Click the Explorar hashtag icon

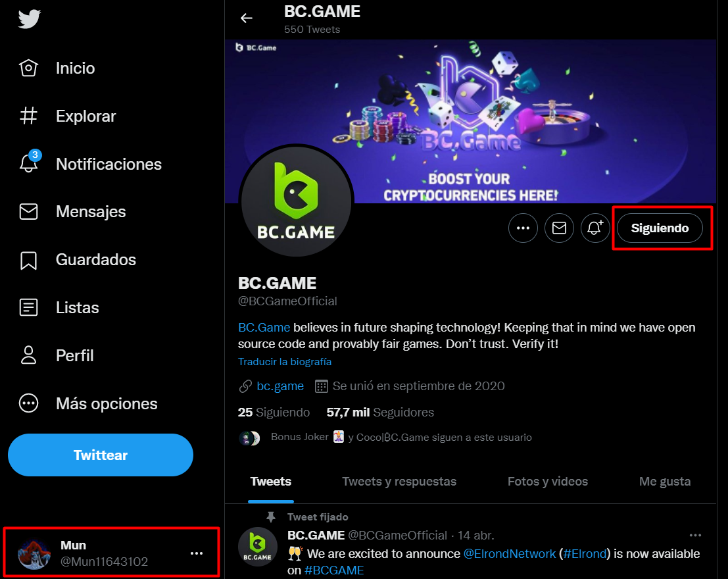pyautogui.click(x=29, y=116)
